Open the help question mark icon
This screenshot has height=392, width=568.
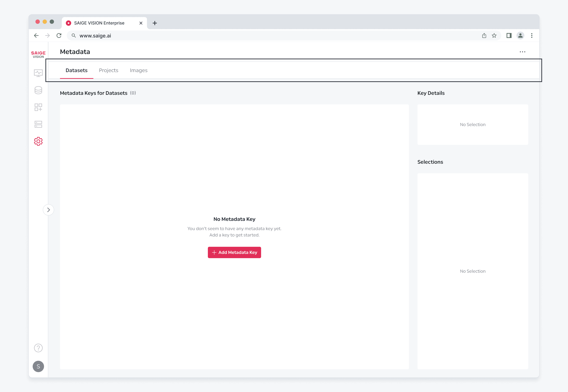coord(38,348)
